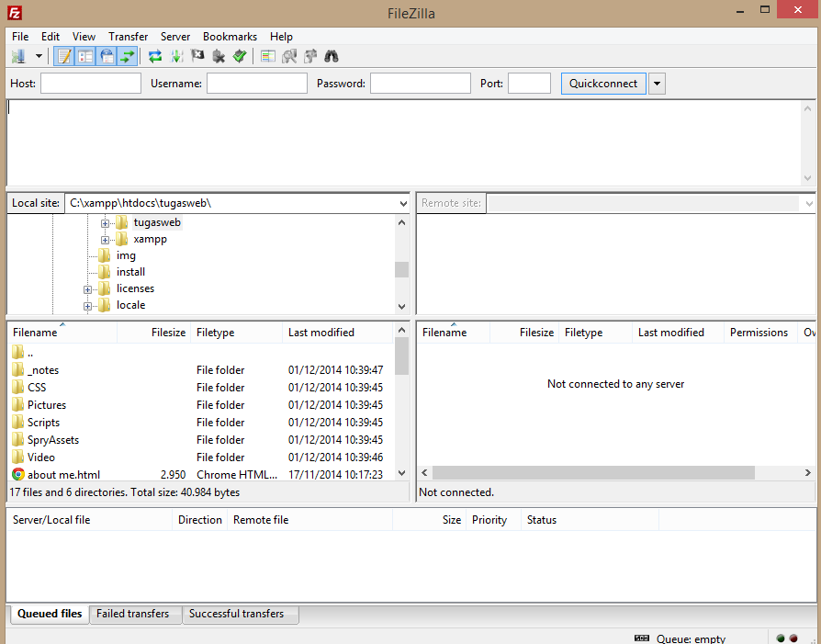Toggle directory comparison icon
This screenshot has height=644, width=821.
click(289, 56)
